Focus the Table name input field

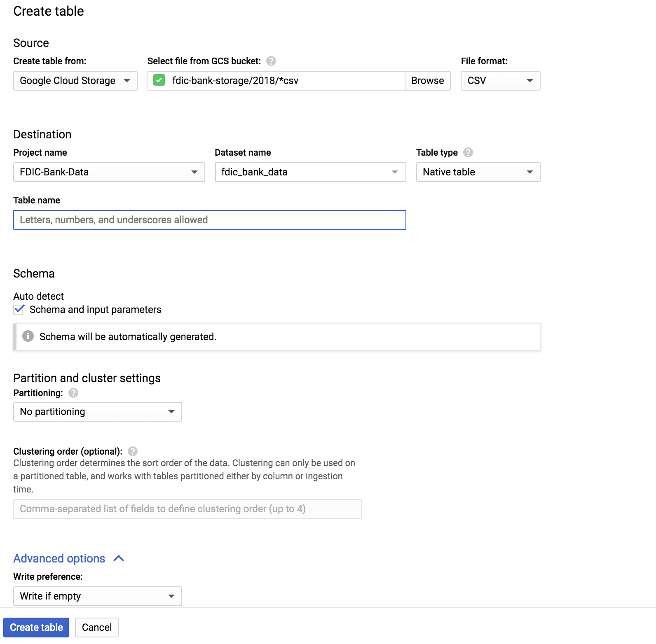209,220
